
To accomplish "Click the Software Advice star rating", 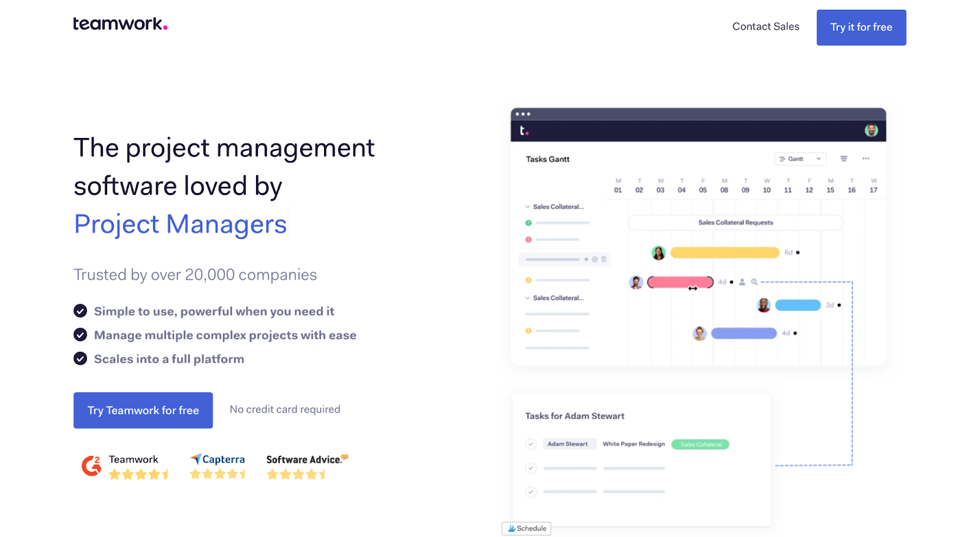I will [296, 474].
